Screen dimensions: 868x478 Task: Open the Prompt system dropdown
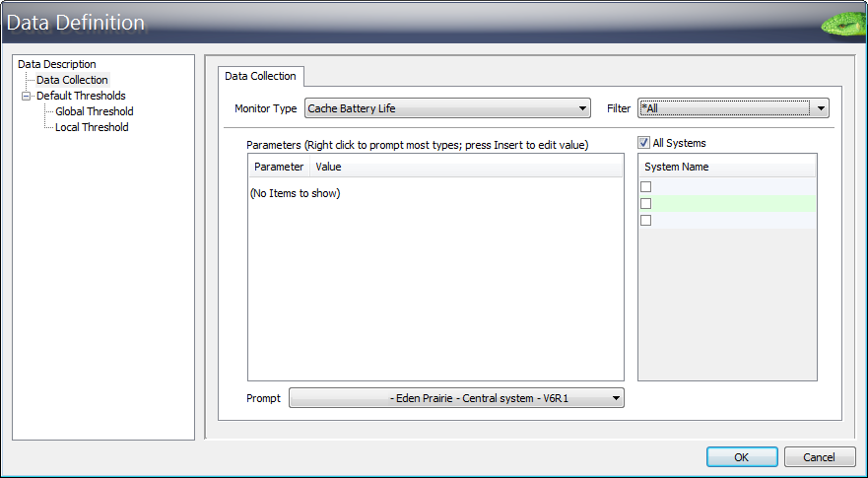[456, 398]
